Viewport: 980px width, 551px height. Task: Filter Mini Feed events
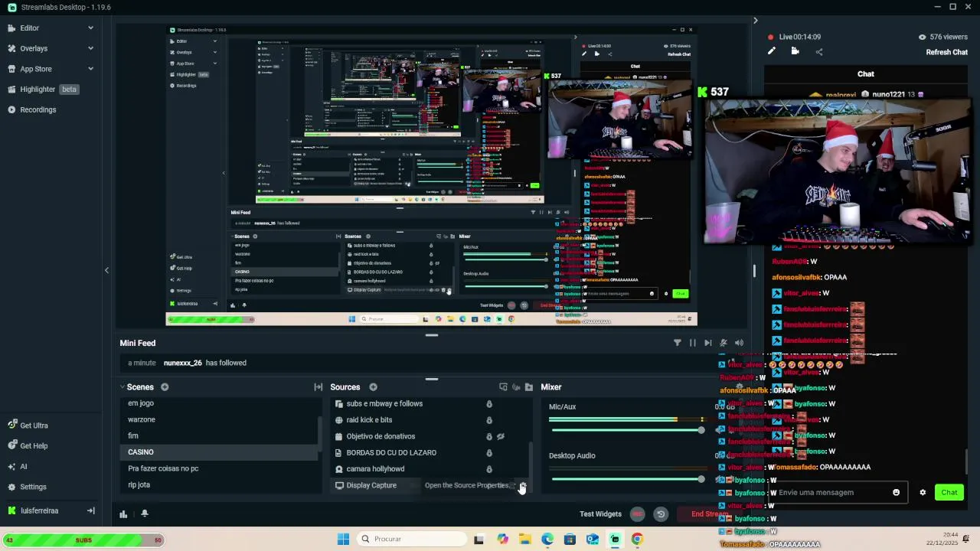point(677,343)
